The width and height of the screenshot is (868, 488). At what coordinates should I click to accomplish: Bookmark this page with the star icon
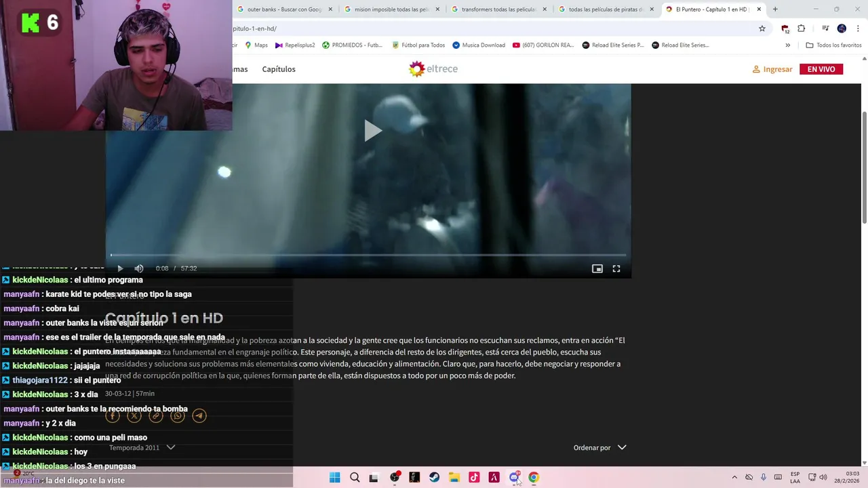pyautogui.click(x=762, y=28)
